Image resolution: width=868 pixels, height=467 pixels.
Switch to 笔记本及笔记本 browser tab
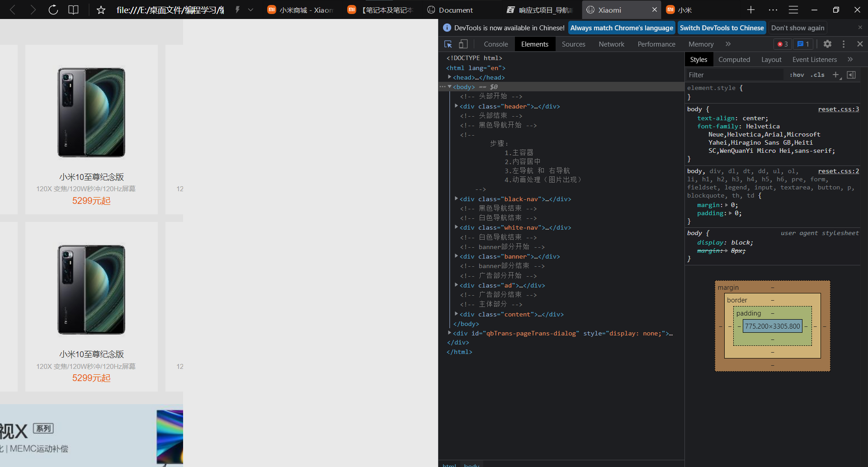coord(380,10)
